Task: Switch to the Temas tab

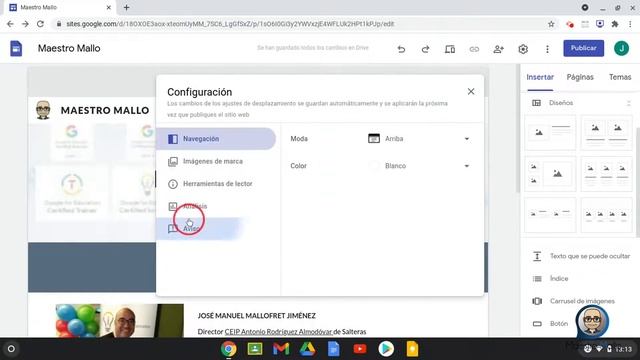Action: 620,77
